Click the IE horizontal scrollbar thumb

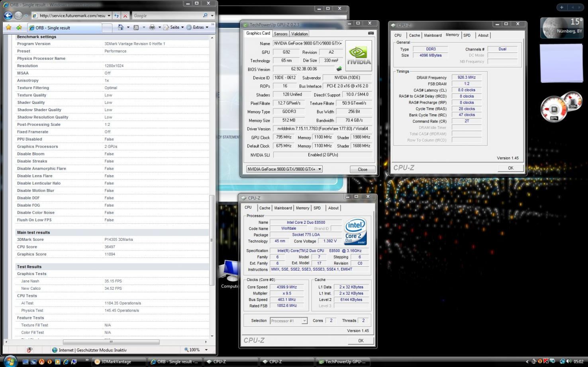[x=111, y=342]
